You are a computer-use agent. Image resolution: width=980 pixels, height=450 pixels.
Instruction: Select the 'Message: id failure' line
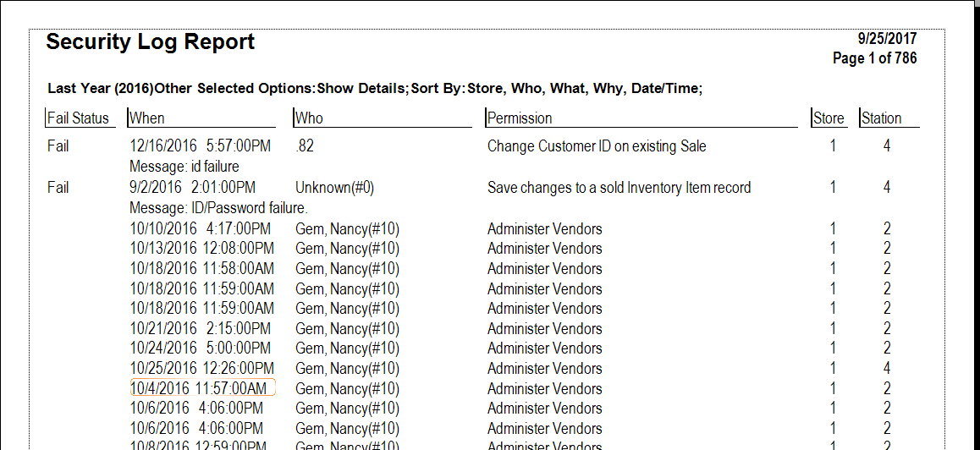coord(184,167)
